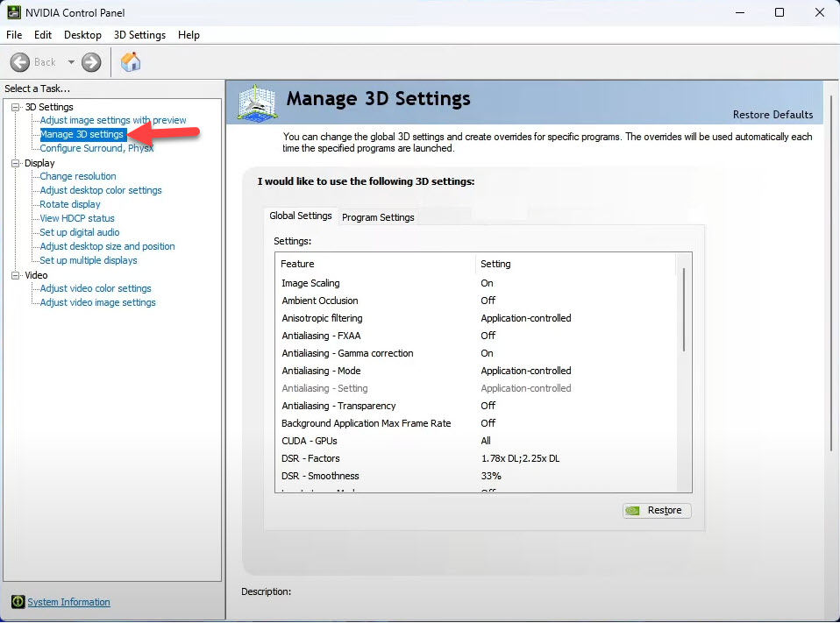Collapse the Display tree node
840x623 pixels.
[x=16, y=163]
